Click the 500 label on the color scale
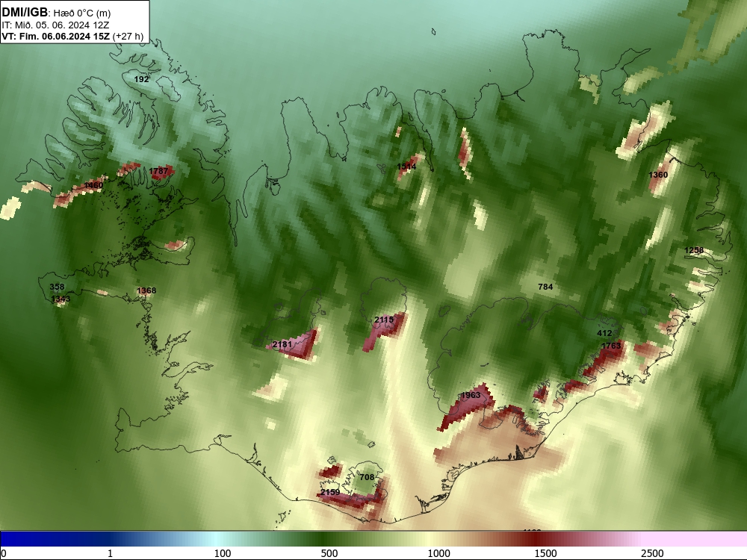The width and height of the screenshot is (747, 560). point(329,553)
